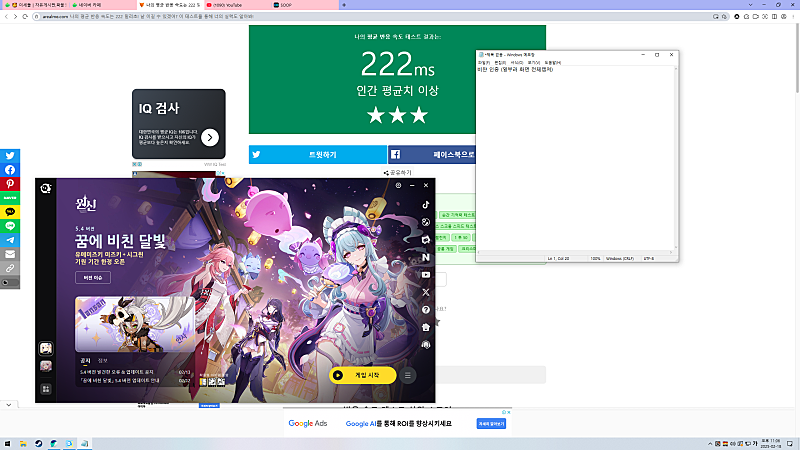This screenshot has height=450, width=800.
Task: Open the 파일 menu in Notepad
Action: click(483, 63)
